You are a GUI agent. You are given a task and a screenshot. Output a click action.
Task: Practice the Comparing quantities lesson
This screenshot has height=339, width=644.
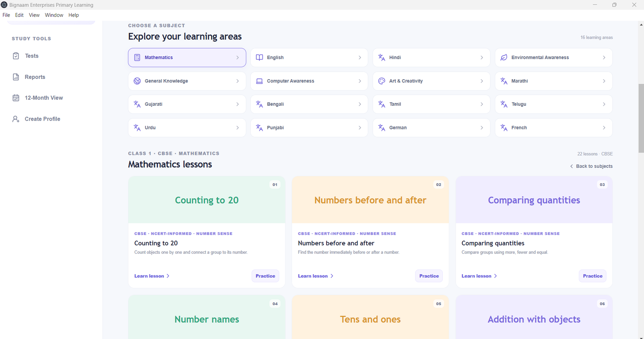click(593, 276)
